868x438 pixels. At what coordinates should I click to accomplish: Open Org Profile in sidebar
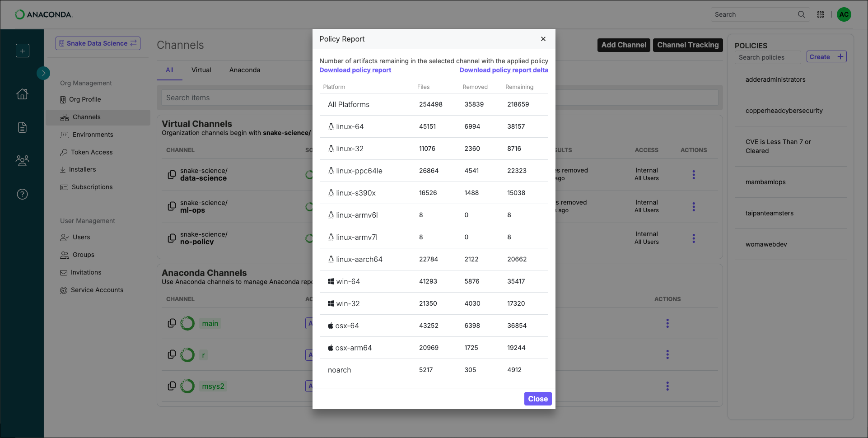(98, 99)
